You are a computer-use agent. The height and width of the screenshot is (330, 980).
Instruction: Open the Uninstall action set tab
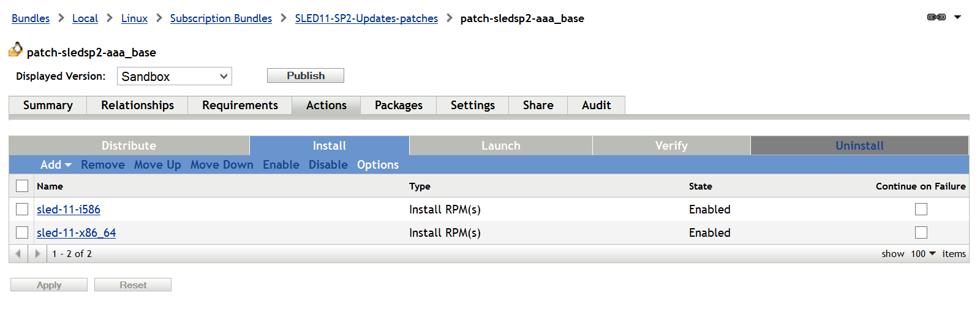point(859,145)
